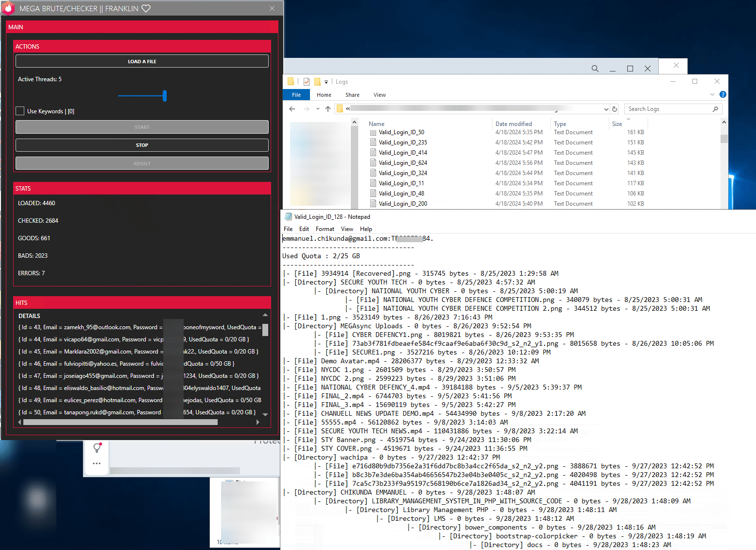Click up arrow of explorer nav pane scrollbar

tap(354, 122)
